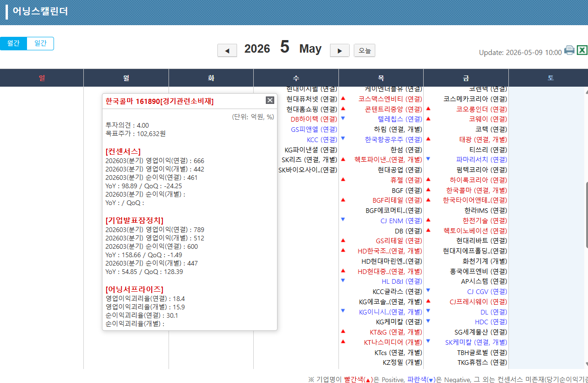
Task: Open the 한국콜마 (연결, 개별) entry
Action: coord(477,190)
